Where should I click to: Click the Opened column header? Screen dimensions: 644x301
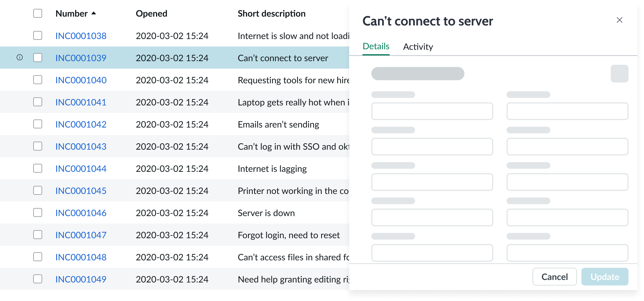point(151,14)
